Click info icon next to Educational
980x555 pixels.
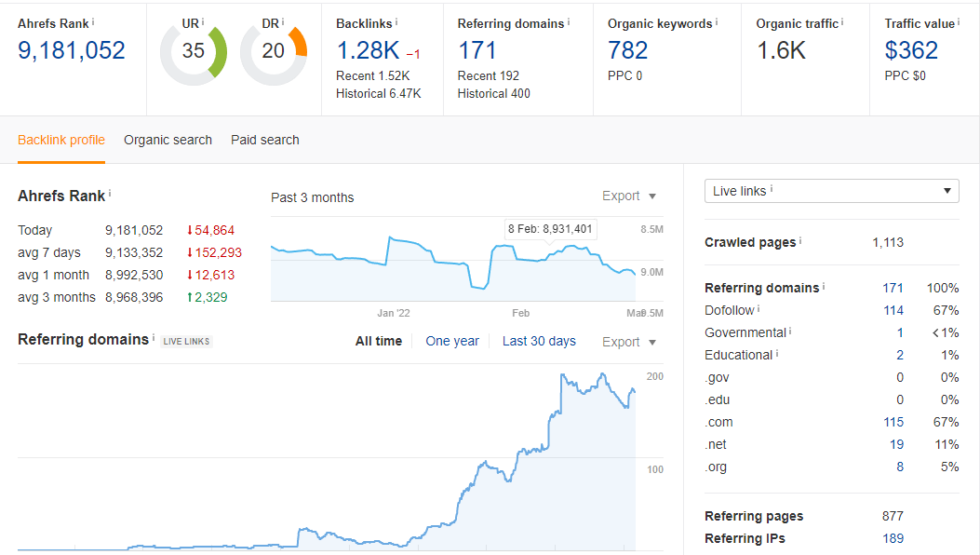777,354
